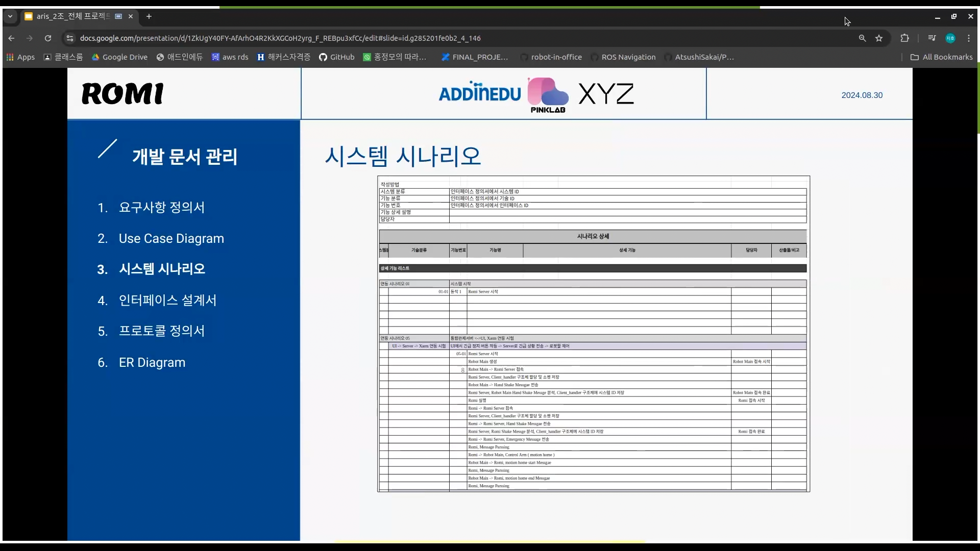The height and width of the screenshot is (551, 980).
Task: Open the Apps shortcut in bookmarks bar
Action: click(20, 57)
